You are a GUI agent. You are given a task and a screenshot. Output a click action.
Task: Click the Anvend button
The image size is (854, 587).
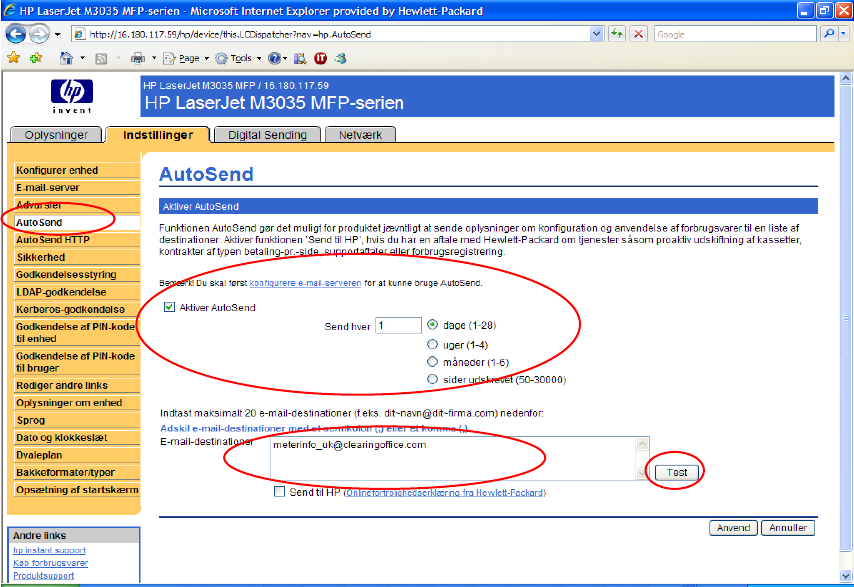732,528
